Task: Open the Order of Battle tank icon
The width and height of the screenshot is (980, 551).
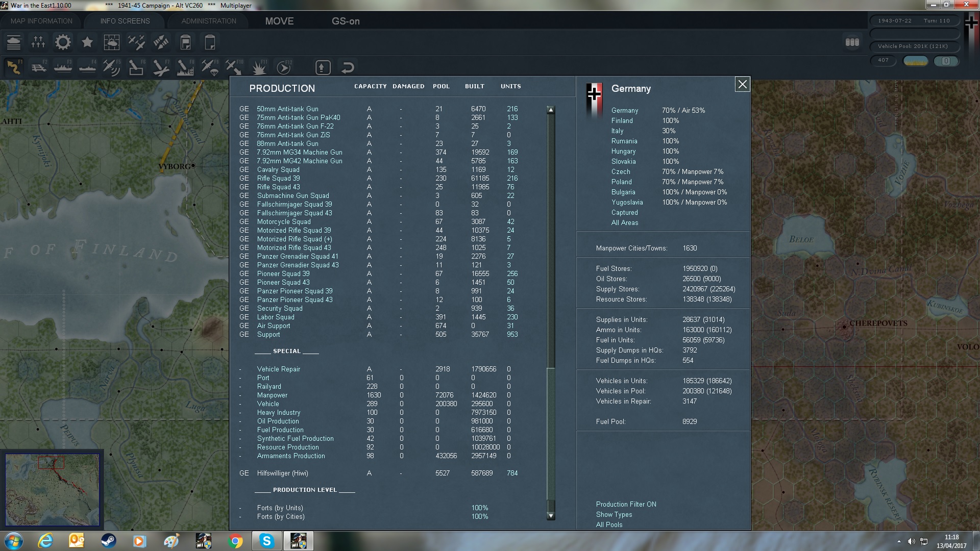Action: tap(14, 42)
